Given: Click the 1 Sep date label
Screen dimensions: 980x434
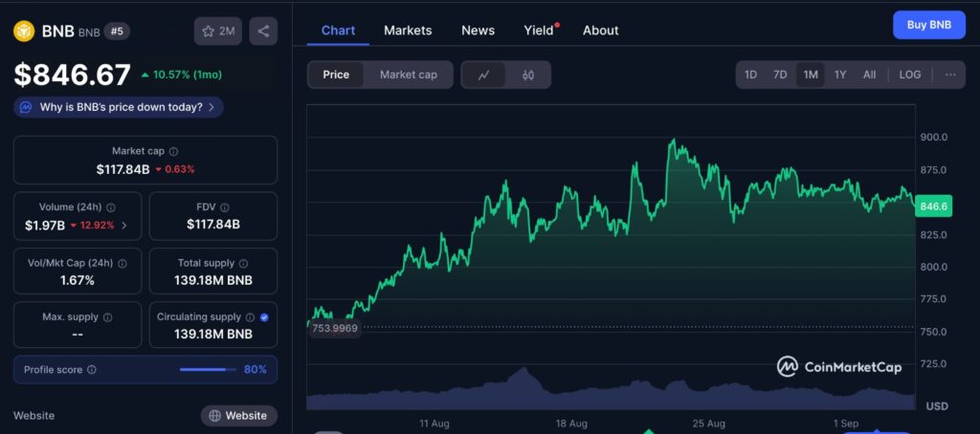Looking at the screenshot, I should point(846,423).
